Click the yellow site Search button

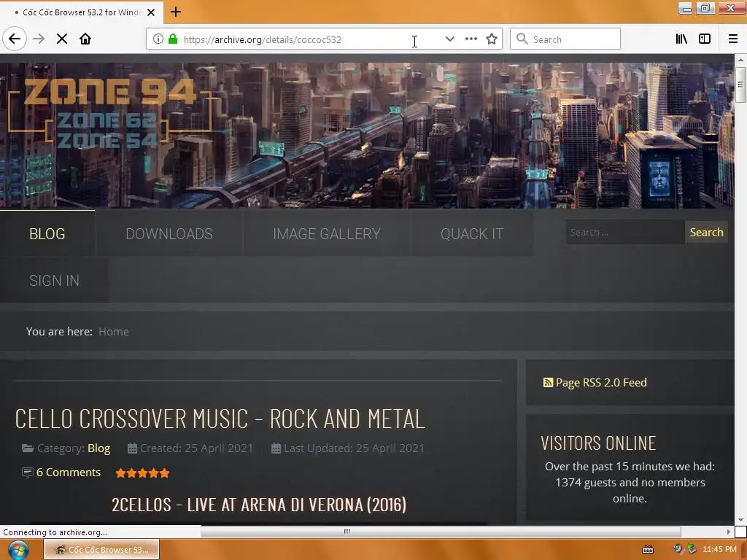pyautogui.click(x=706, y=233)
